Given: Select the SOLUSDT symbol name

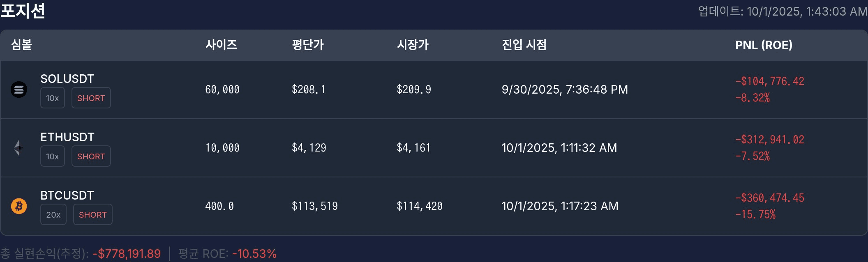Looking at the screenshot, I should tap(67, 79).
